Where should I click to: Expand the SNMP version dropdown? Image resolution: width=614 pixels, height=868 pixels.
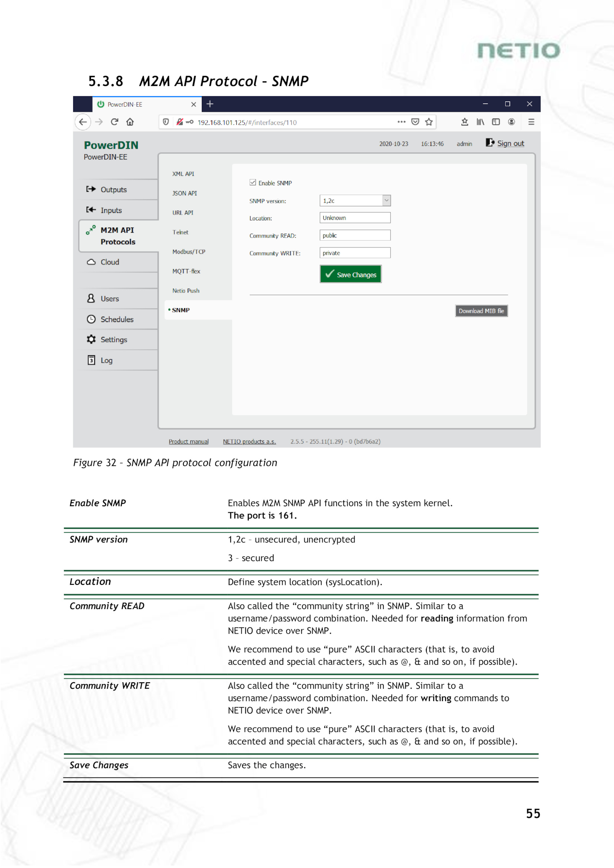[x=386, y=200]
